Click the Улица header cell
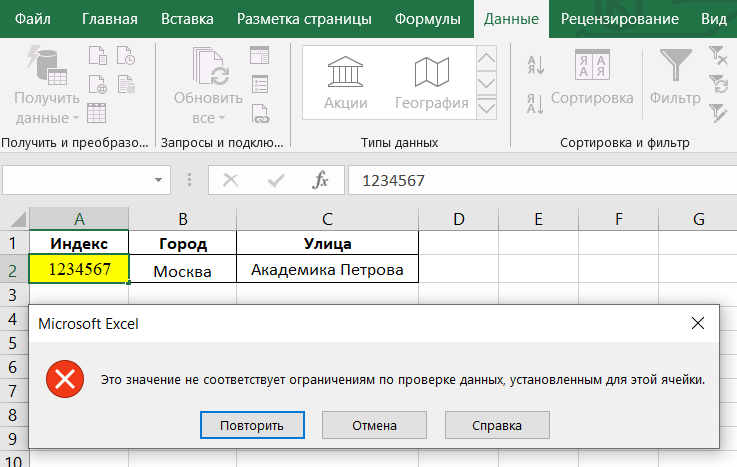737x467 pixels. (x=327, y=243)
